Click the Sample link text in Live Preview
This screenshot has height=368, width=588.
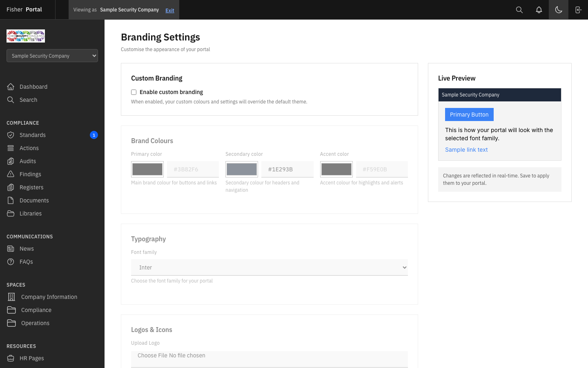point(466,150)
